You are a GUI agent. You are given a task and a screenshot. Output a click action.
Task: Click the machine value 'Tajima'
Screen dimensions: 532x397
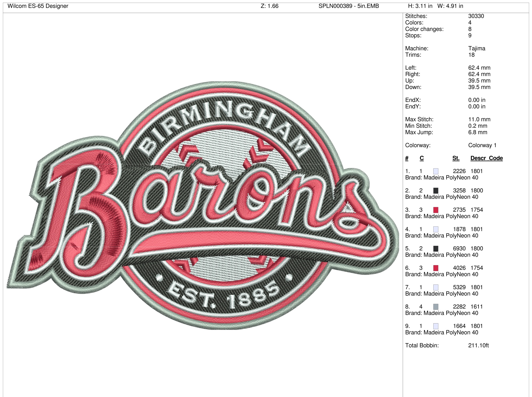click(477, 48)
